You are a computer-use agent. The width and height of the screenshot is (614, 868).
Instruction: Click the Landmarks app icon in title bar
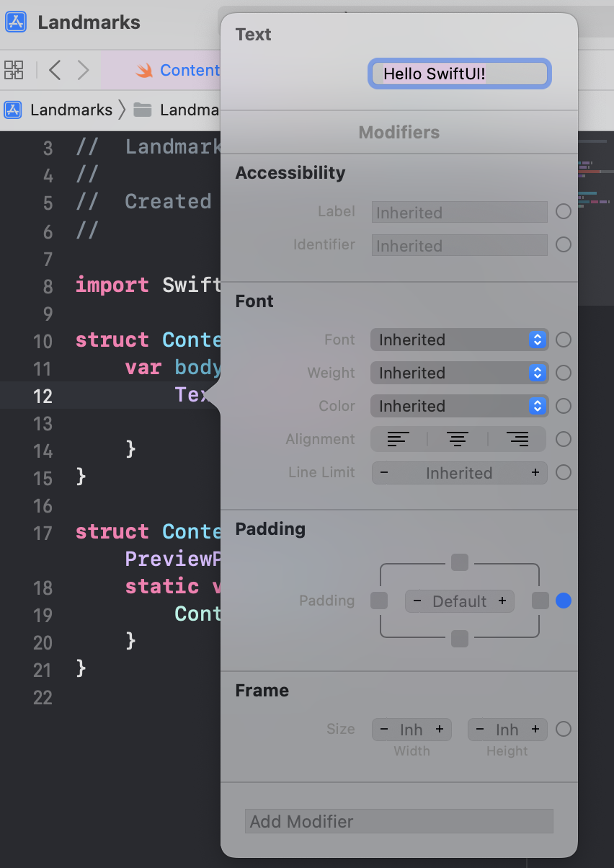coord(15,22)
